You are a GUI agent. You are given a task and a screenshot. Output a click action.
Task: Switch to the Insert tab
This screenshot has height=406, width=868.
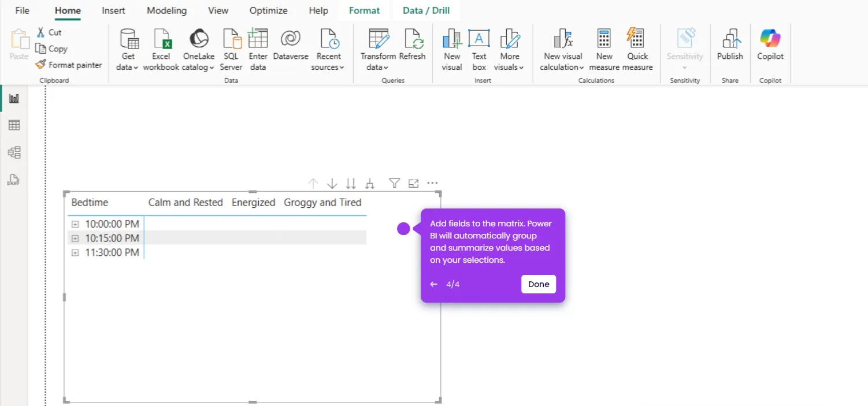pos(113,10)
